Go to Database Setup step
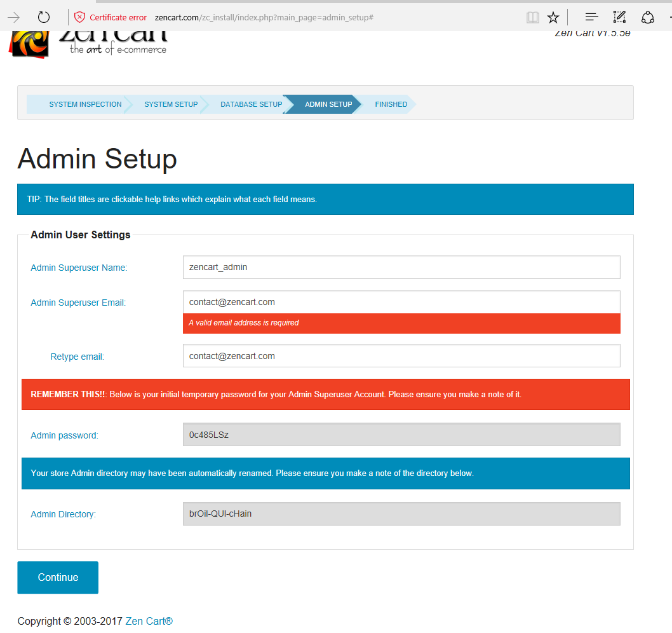 [x=251, y=104]
